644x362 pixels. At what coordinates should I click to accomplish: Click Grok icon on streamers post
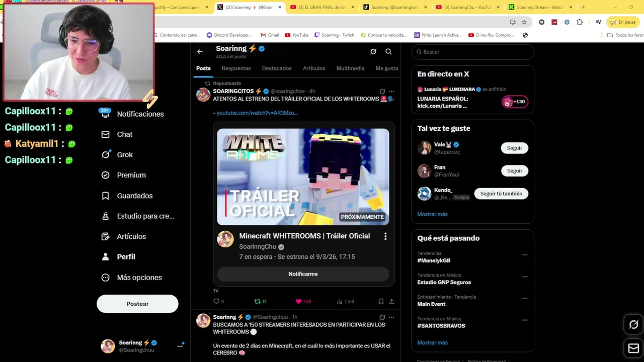(382, 317)
